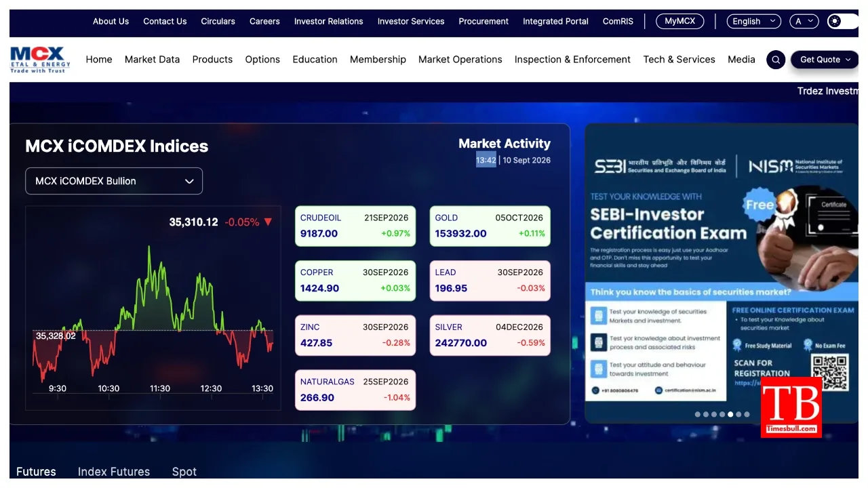Open the Circulars link
Image resolution: width=868 pixels, height=488 pixels.
click(218, 21)
